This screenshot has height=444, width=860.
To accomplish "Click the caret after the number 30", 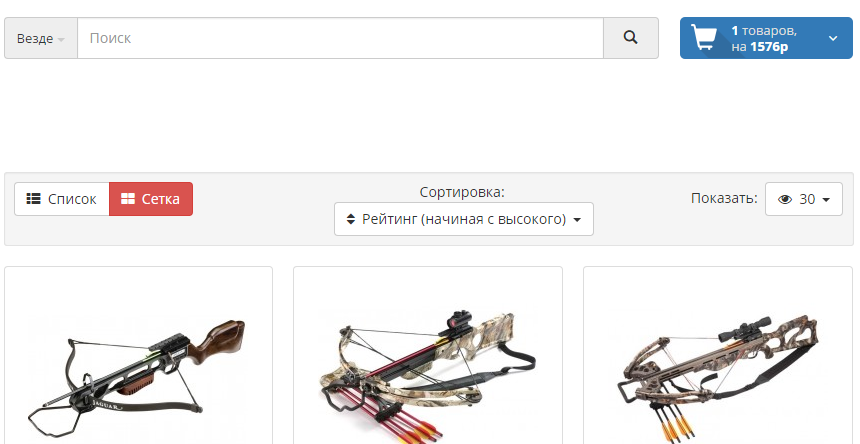I will click(x=826, y=200).
